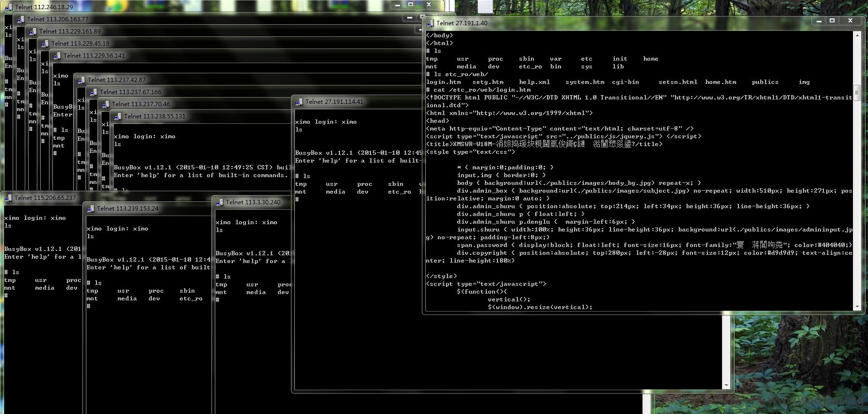Click 'ximo login: ximo' in Telnet 113.3.30.240
This screenshot has width=868, height=414.
coord(246,222)
